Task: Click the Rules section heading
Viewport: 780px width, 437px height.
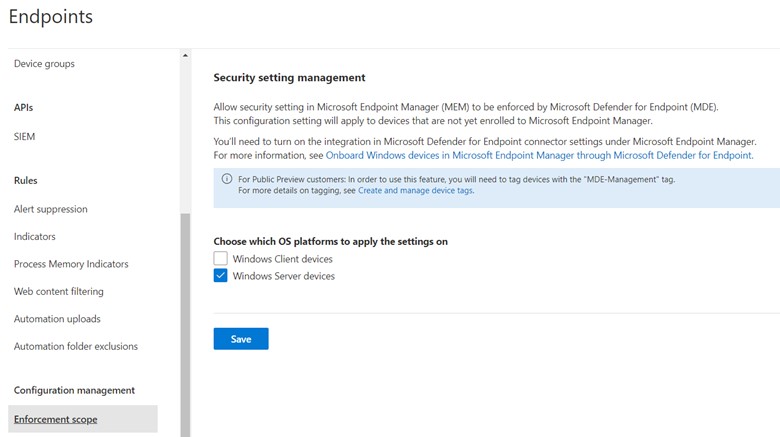Action: pos(25,180)
